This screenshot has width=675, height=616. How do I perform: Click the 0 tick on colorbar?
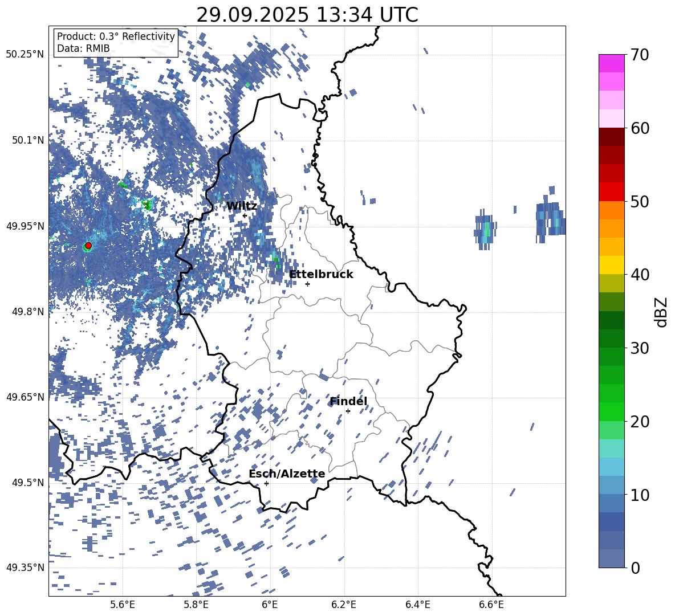636,568
